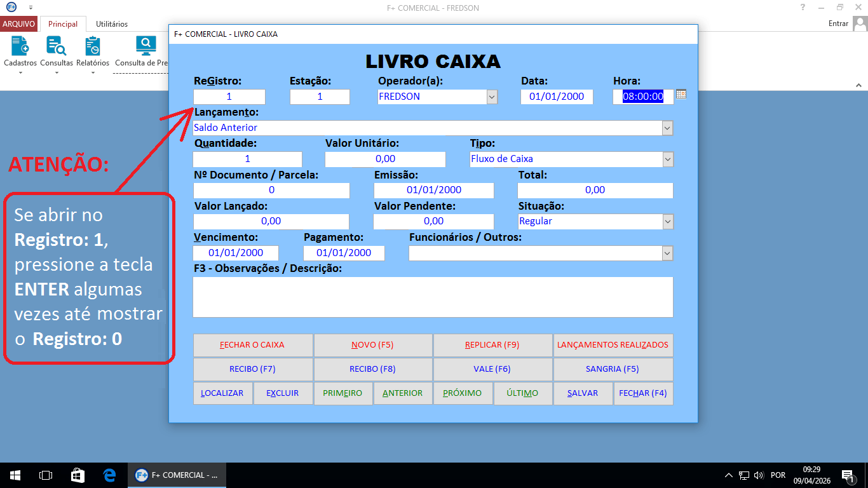Click the NOVO (F5) button
Viewport: 868px width, 488px height.
372,345
